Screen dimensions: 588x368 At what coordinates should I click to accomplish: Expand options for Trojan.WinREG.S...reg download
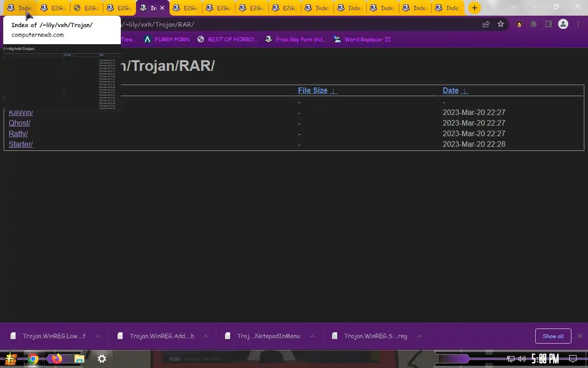[x=419, y=336]
